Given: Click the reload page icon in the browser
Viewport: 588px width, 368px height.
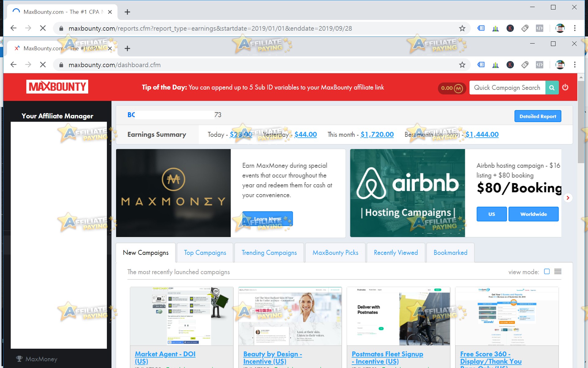Looking at the screenshot, I should (43, 65).
